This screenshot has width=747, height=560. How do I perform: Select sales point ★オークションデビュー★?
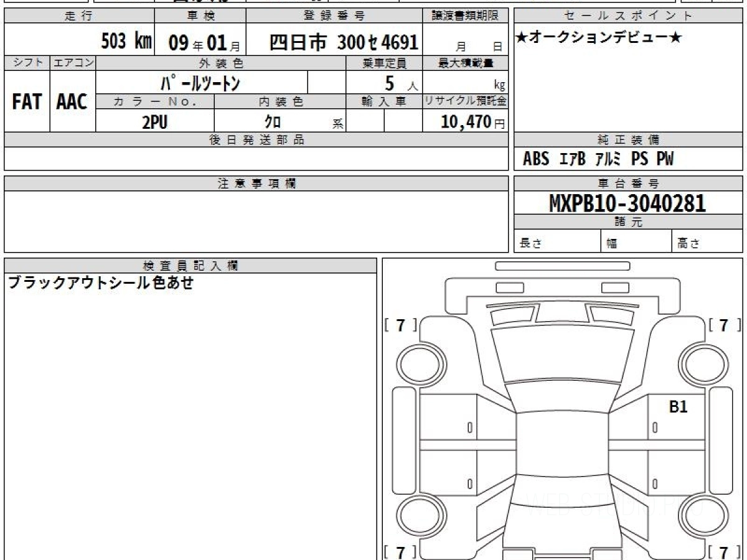[x=599, y=38]
